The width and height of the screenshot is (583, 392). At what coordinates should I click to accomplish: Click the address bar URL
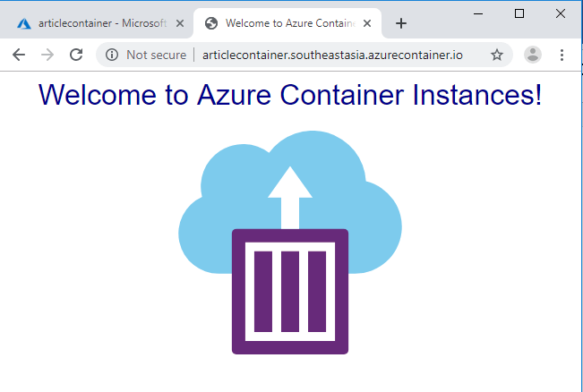point(332,55)
